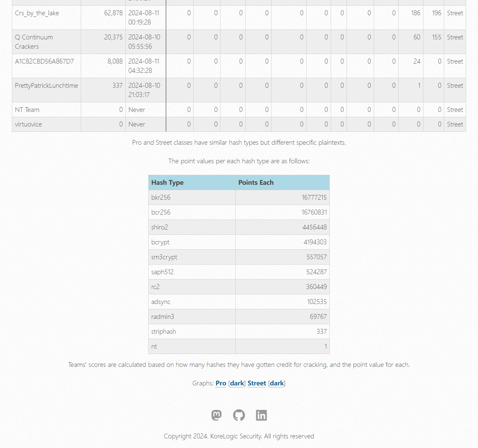Click the 62,878 score for Crs_by_the_lake
This screenshot has width=478, height=448.
tap(113, 13)
